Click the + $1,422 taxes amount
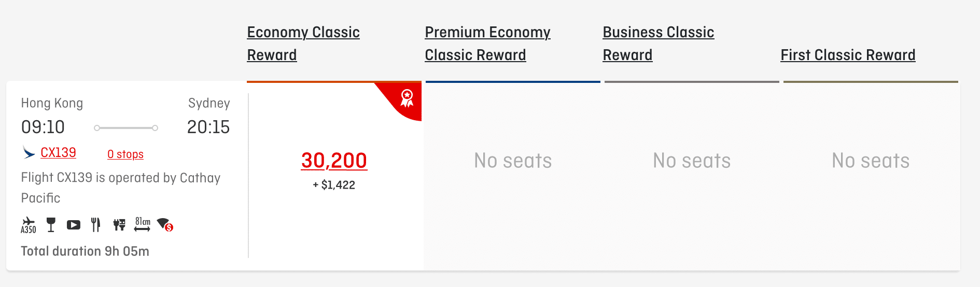The width and height of the screenshot is (980, 287). point(334,185)
